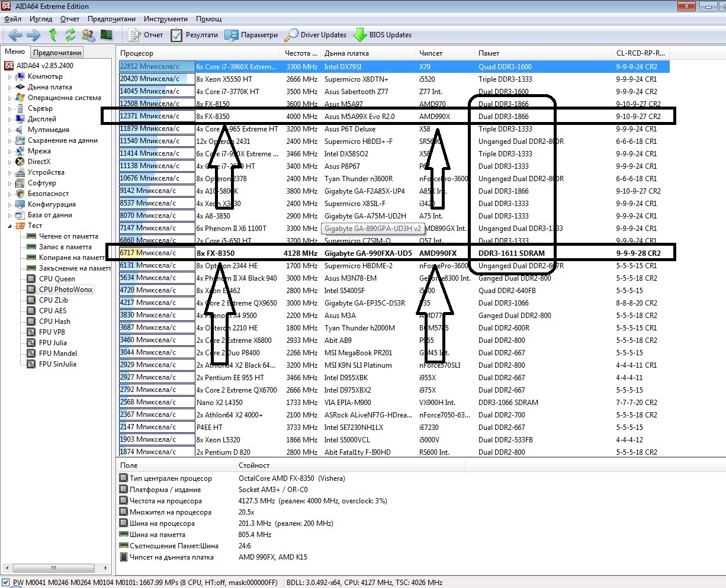Go forward with the blue right arrow
This screenshot has height=588, width=726.
point(34,35)
